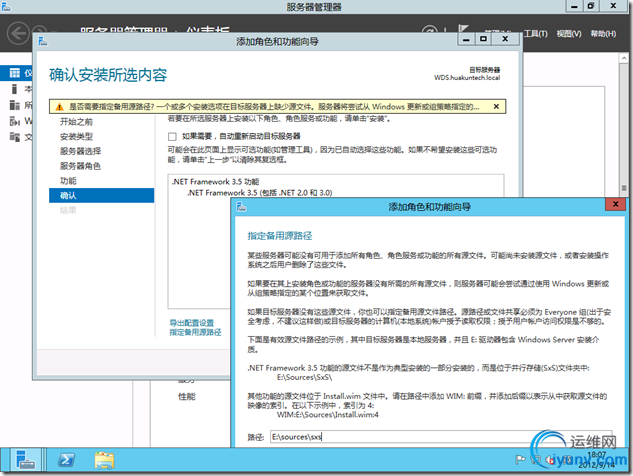Launch PowerShell from the taskbar
The width and height of the screenshot is (633, 476).
pos(66,460)
